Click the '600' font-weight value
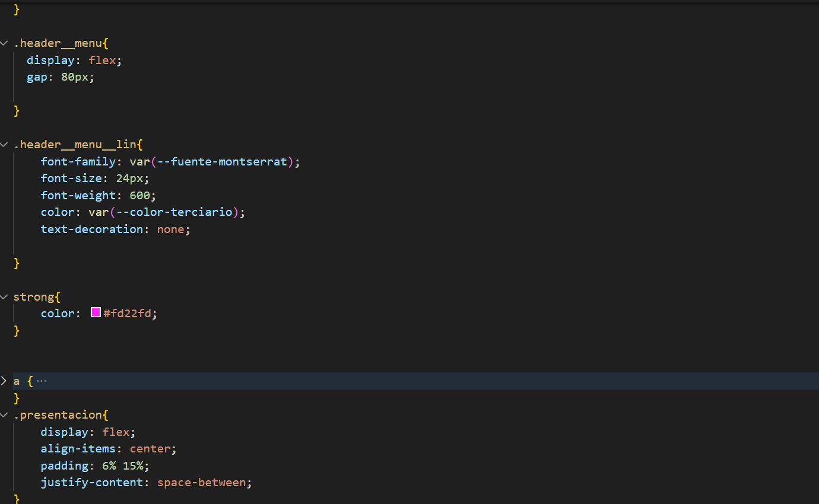This screenshot has height=504, width=819. point(140,196)
